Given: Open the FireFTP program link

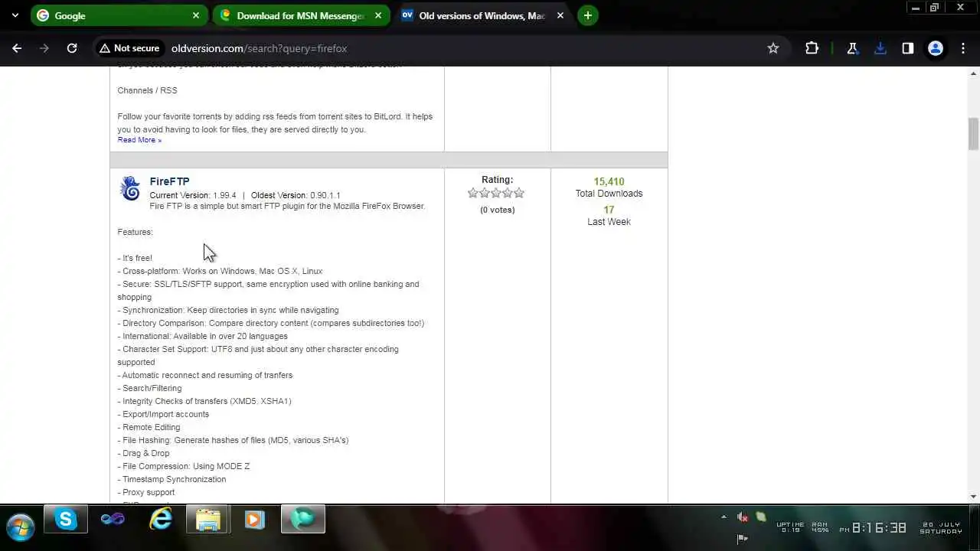Looking at the screenshot, I should pos(169,181).
